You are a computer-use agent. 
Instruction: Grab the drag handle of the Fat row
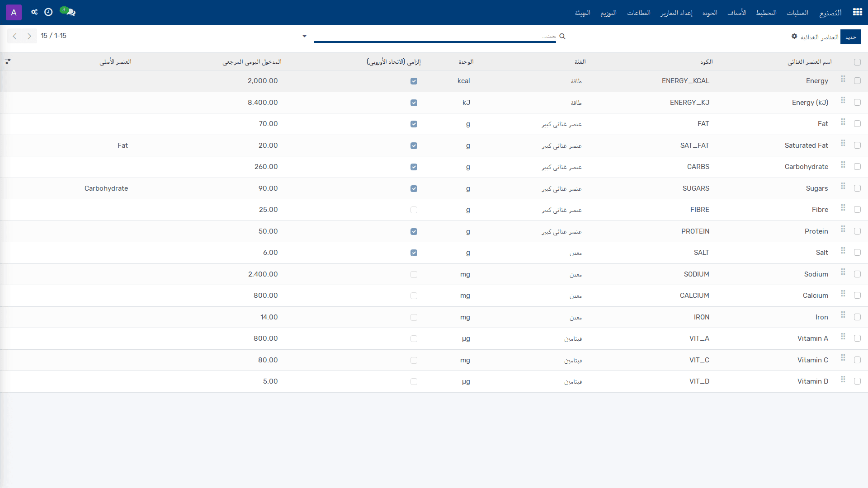pos(843,122)
